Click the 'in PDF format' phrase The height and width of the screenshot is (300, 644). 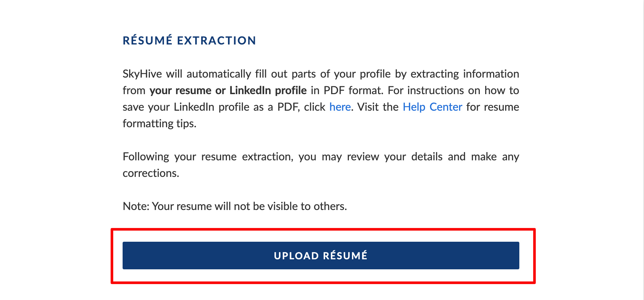click(x=347, y=90)
